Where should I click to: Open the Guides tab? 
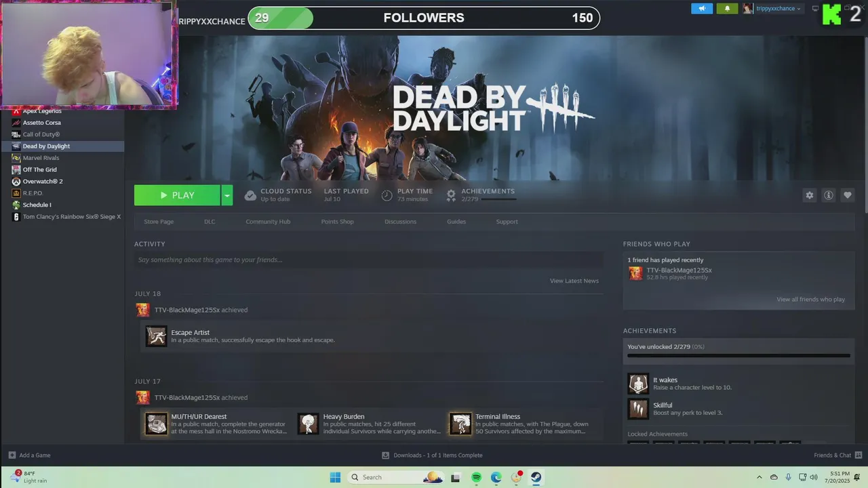456,222
